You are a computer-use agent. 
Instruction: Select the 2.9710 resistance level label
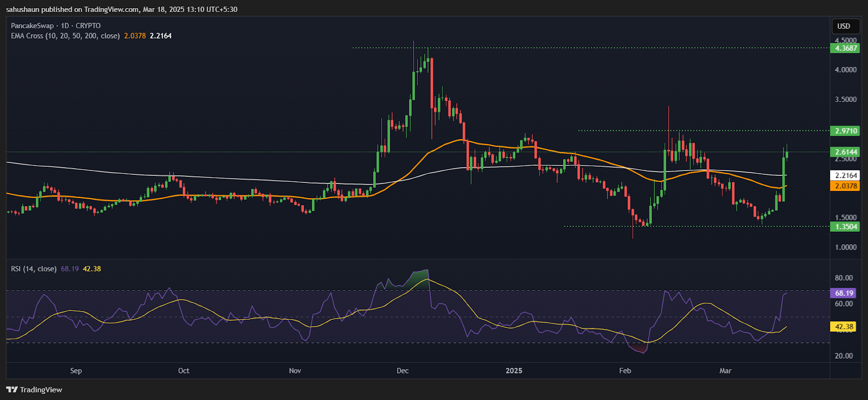point(845,131)
